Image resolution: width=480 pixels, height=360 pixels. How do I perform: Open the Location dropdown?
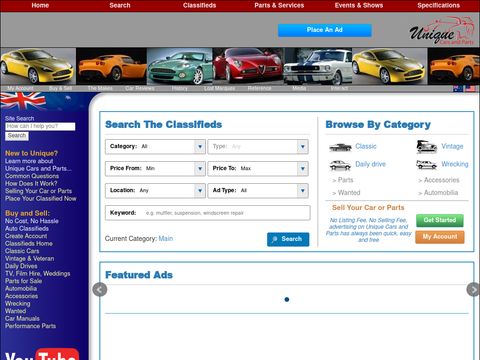155,191
